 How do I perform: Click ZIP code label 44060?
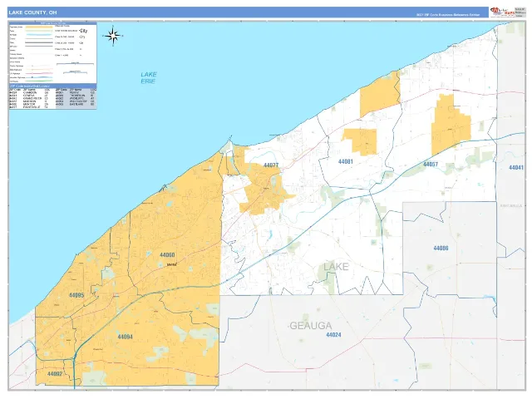click(167, 255)
